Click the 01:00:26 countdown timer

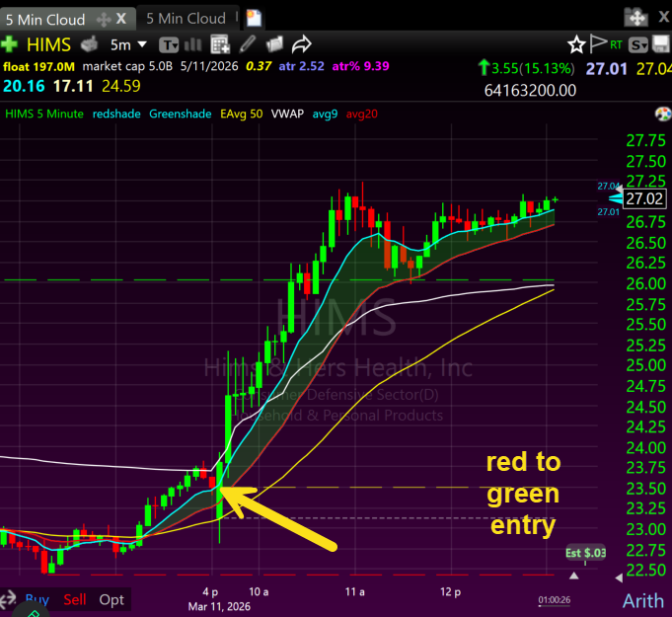tap(555, 600)
